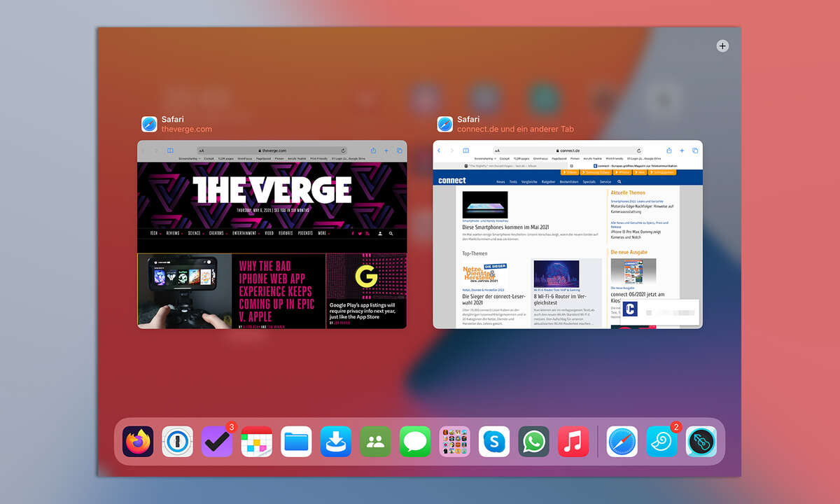Open the guitar icon app in dock

coord(701,442)
